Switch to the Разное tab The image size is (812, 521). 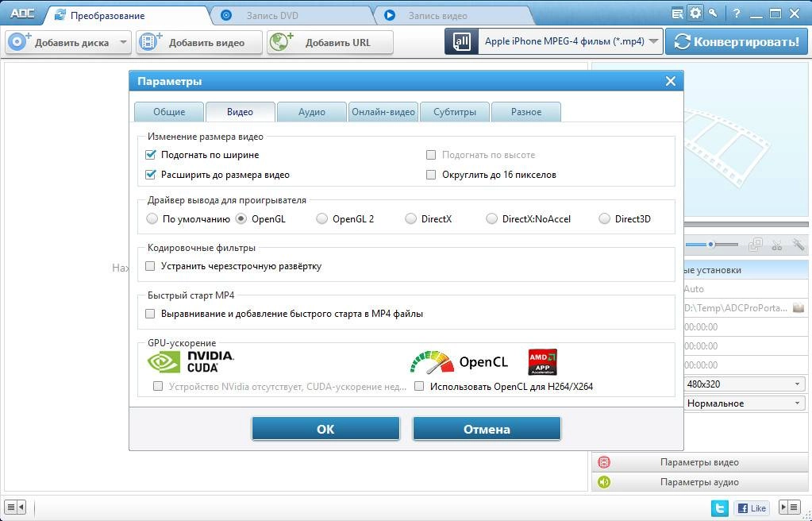[526, 112]
